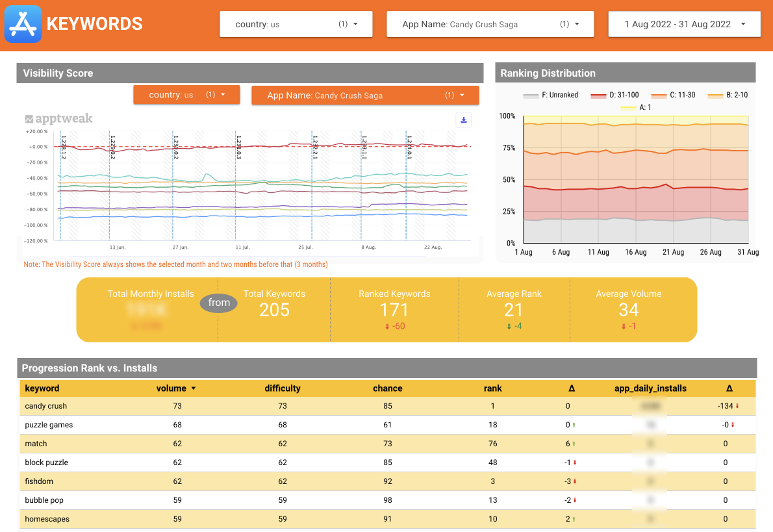This screenshot has width=773, height=532.
Task: Select the 'bubble pop' keyword cell
Action: click(x=44, y=500)
